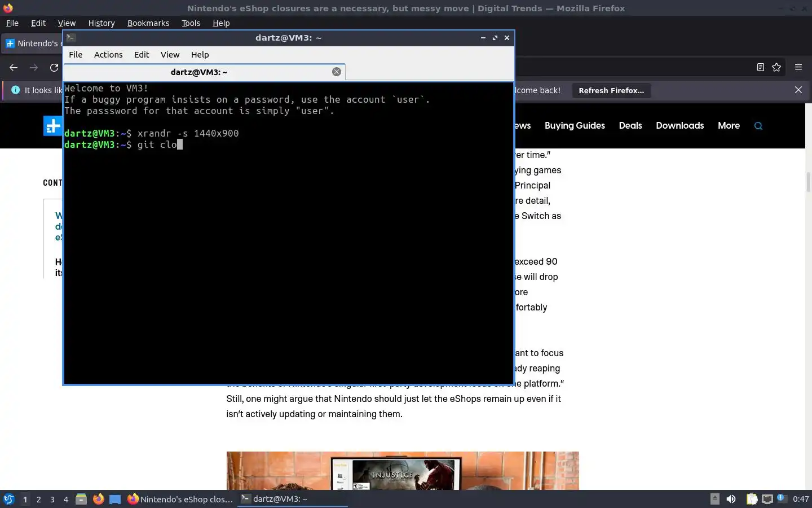The height and width of the screenshot is (508, 812).
Task: Open the Firefox View menu
Action: 67,23
